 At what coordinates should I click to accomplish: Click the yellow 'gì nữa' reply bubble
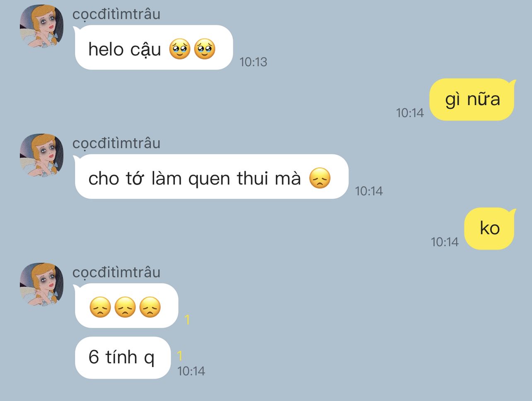(x=472, y=99)
